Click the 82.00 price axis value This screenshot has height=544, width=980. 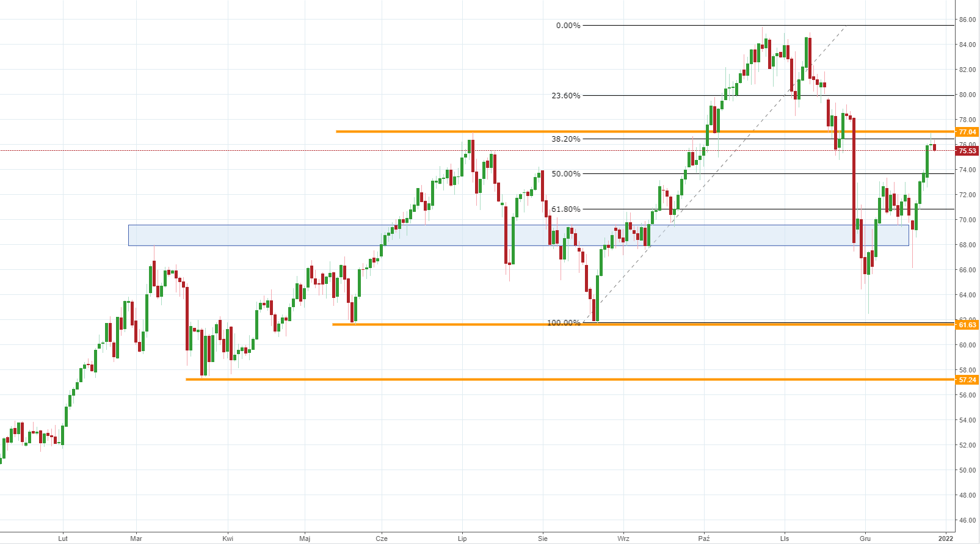pyautogui.click(x=967, y=70)
